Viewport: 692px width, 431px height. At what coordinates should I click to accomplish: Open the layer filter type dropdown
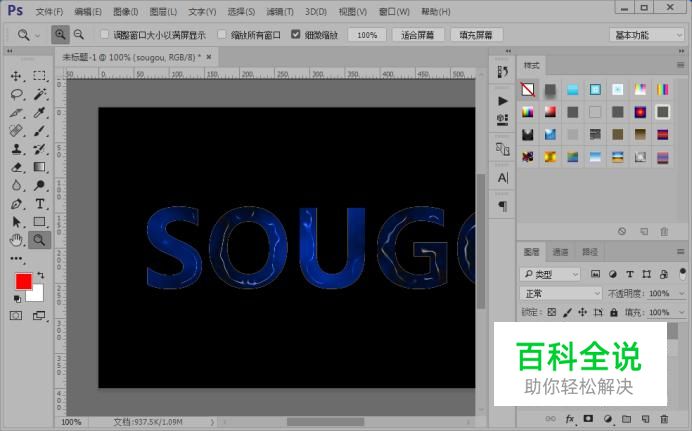[550, 274]
